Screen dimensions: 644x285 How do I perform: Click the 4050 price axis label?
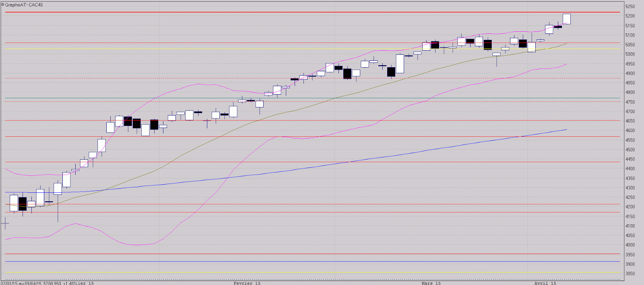[630, 235]
